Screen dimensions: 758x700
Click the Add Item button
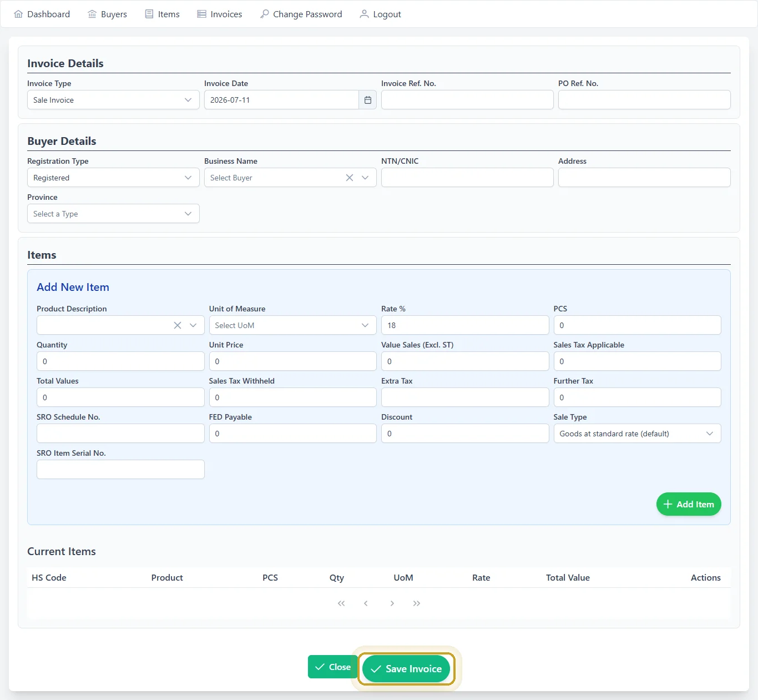689,504
